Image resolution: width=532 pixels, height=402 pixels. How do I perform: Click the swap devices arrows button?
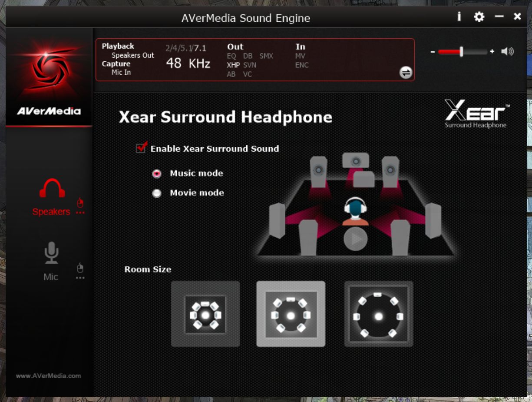[x=406, y=73]
